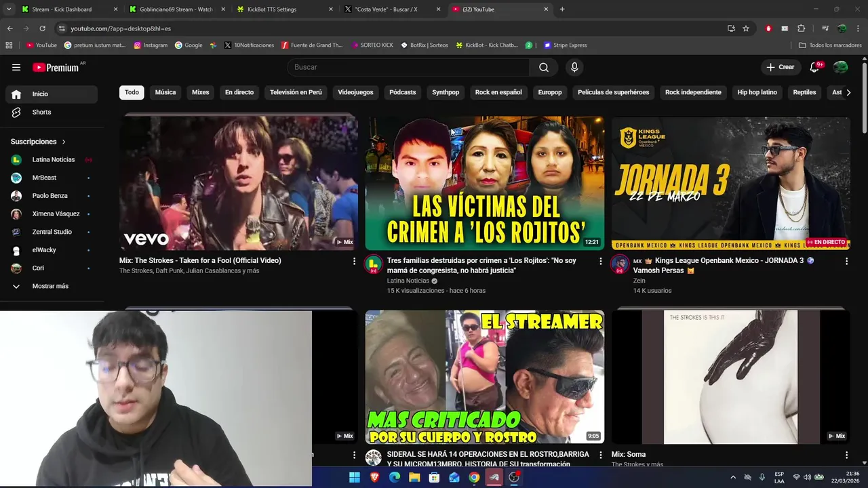Open the Windows Start menu
This screenshot has height=488, width=868.
pyautogui.click(x=355, y=477)
